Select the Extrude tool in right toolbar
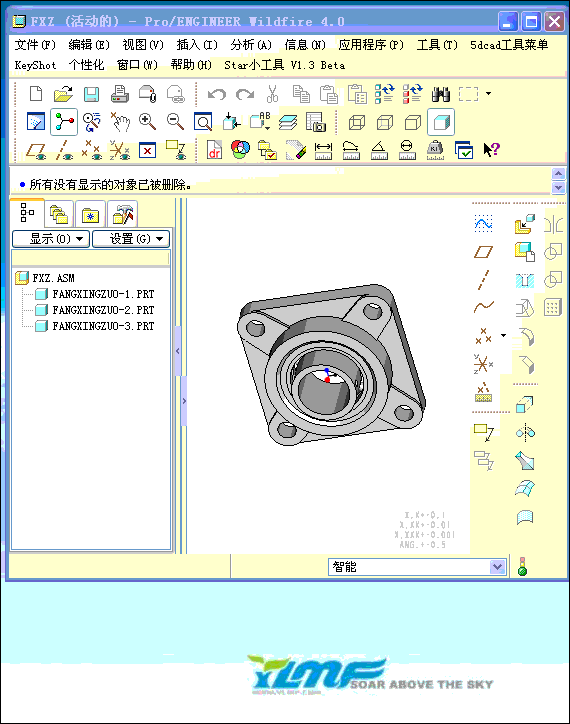The image size is (570, 724). (525, 405)
